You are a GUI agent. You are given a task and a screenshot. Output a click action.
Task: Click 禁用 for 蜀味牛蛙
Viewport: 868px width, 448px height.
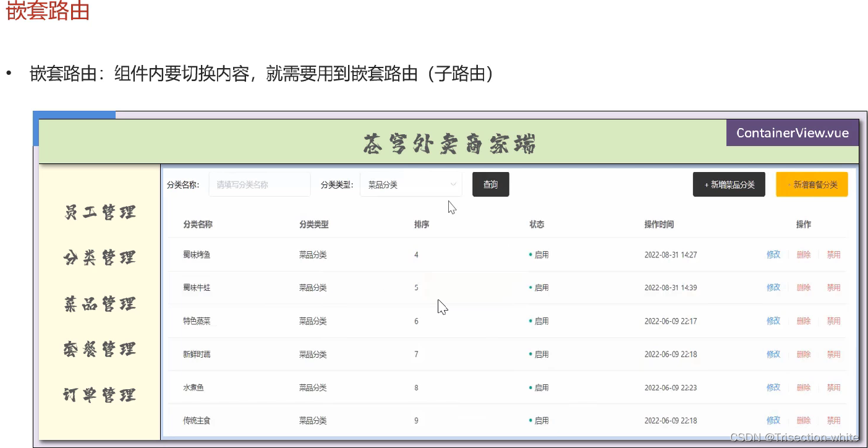(x=834, y=288)
